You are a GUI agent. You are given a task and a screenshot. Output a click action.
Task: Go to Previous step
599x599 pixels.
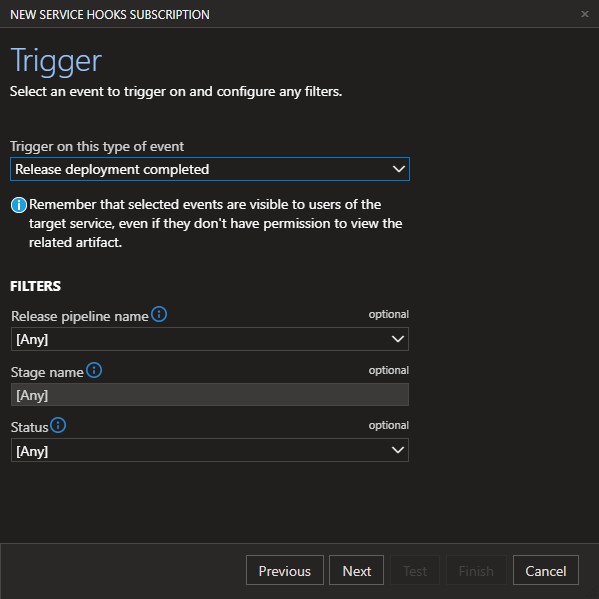(x=285, y=570)
